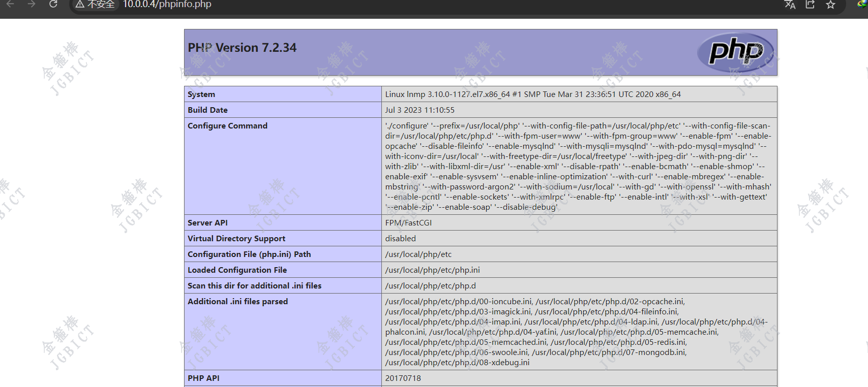Click the browser back arrow

point(10,4)
